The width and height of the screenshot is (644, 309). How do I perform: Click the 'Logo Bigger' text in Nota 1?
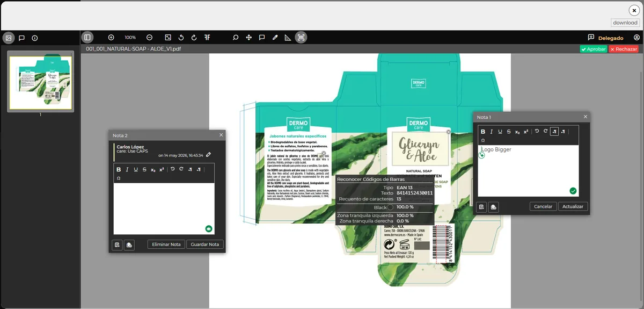point(496,149)
